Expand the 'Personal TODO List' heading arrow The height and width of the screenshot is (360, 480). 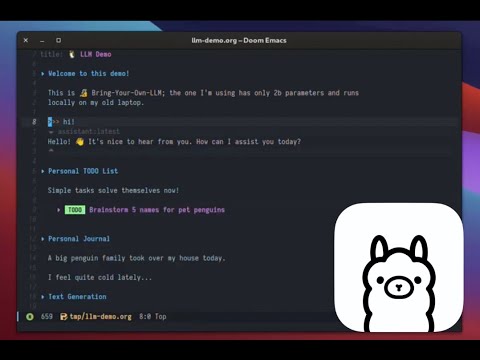point(43,171)
